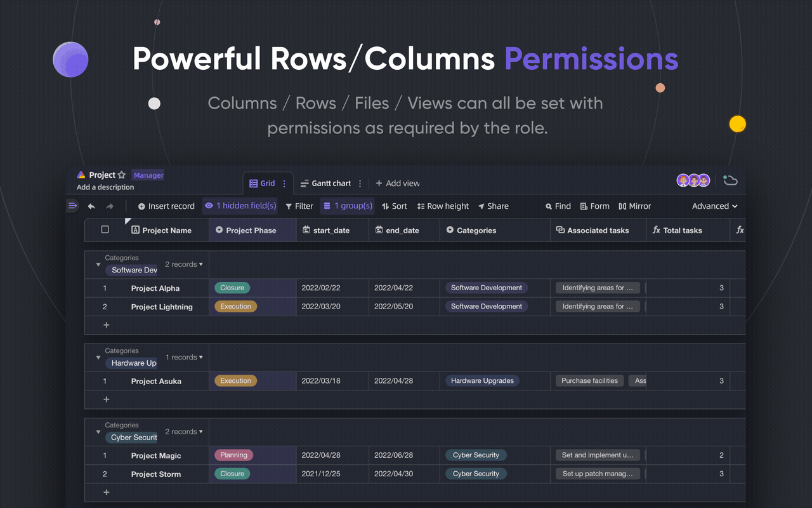Click Execution tag in Project Lightning row
The height and width of the screenshot is (508, 812).
coord(236,306)
